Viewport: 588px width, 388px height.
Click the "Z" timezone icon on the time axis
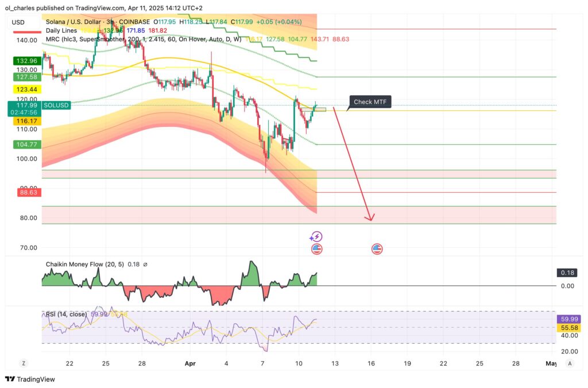[23, 364]
